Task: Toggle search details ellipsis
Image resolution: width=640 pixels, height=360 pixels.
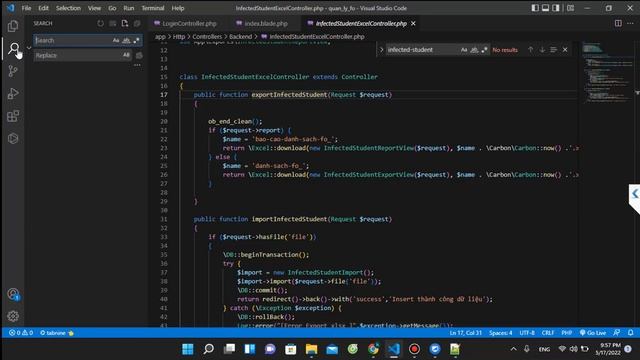Action: coord(137,65)
